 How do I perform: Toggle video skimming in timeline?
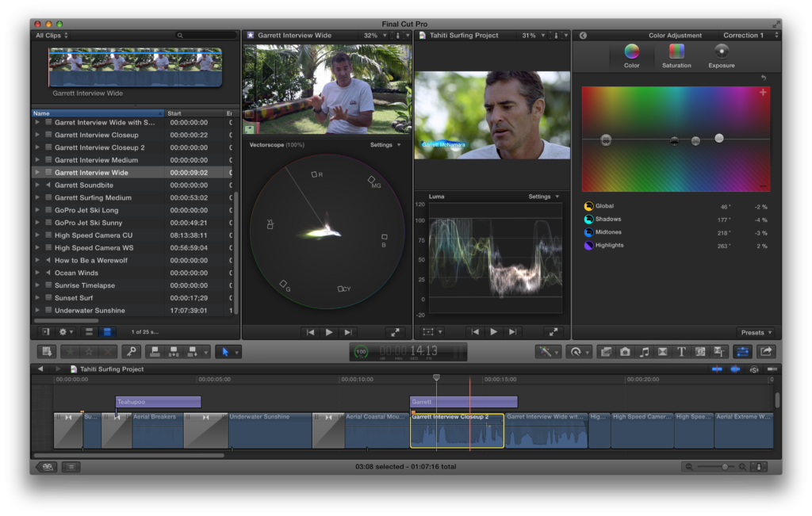click(717, 369)
